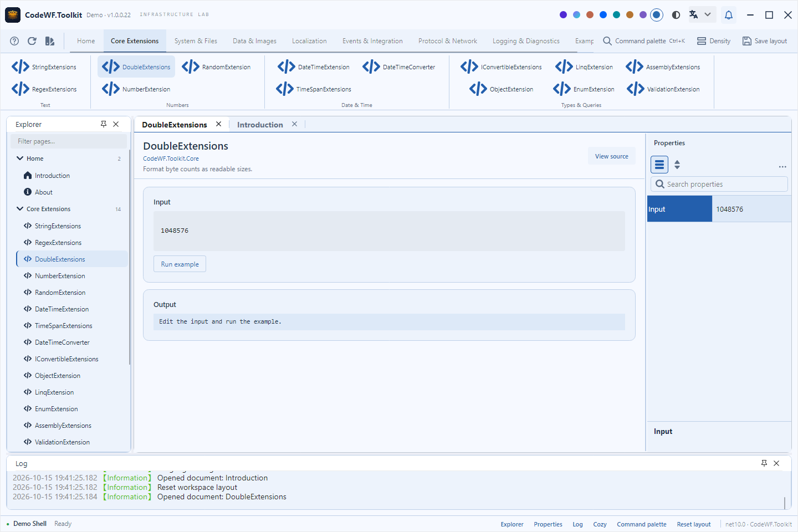Open RegexExtensions from the ribbon
The image size is (798, 532).
[44, 89]
